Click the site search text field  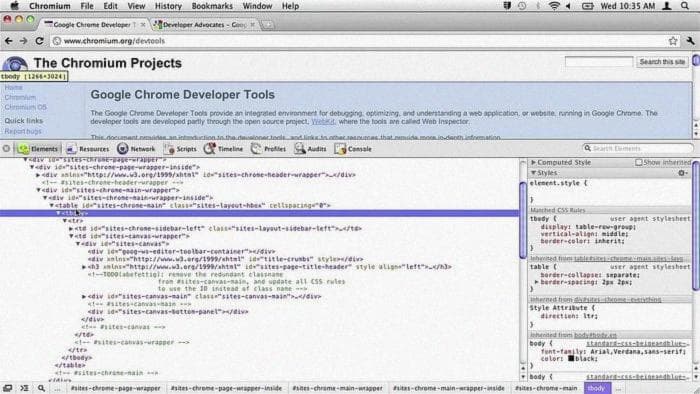point(599,62)
